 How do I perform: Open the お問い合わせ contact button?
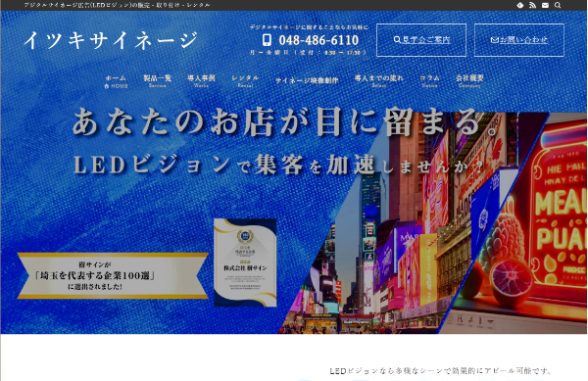(519, 40)
